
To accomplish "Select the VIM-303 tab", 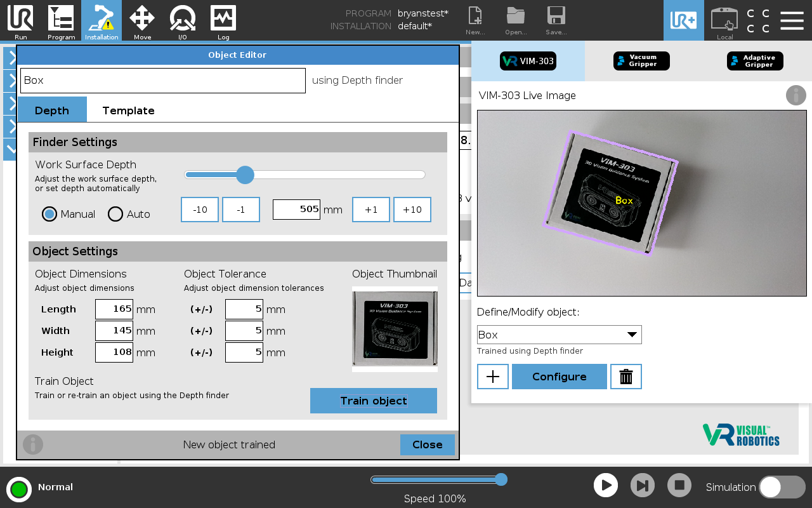I will pyautogui.click(x=528, y=61).
